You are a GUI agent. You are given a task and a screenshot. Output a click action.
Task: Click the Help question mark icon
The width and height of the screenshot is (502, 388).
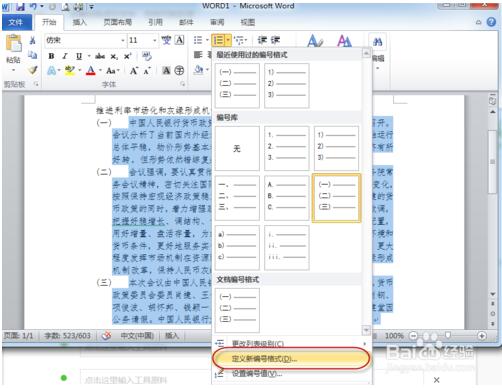(x=491, y=22)
